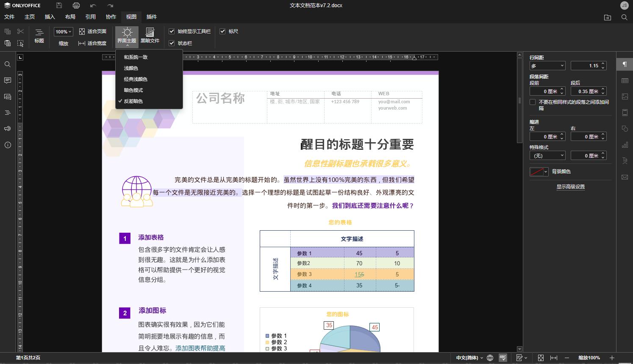Open the Comments panel in left sidebar
This screenshot has width=633, height=364.
7,80
